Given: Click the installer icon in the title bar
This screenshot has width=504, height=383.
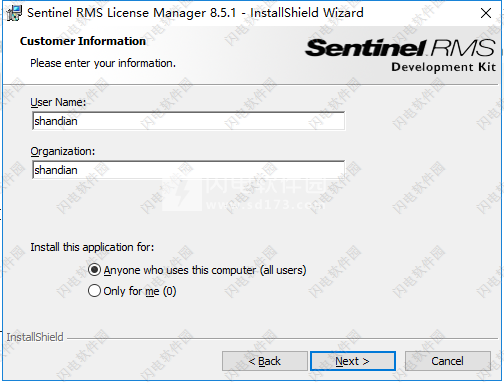Looking at the screenshot, I should tap(14, 13).
